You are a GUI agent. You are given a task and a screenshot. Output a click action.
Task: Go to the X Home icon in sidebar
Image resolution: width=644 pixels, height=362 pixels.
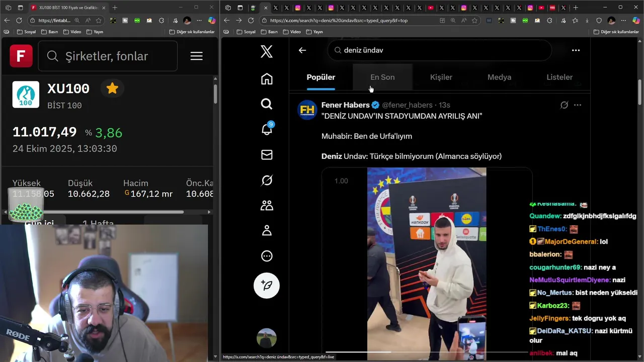coord(267,79)
